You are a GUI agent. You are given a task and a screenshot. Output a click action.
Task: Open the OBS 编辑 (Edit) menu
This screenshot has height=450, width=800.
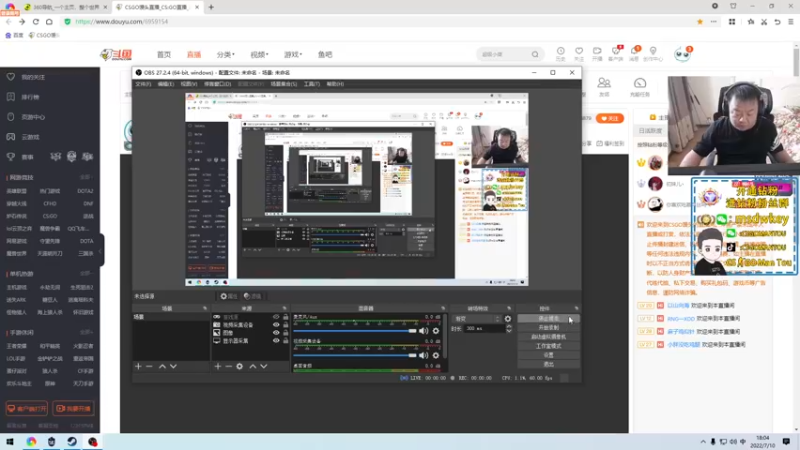(x=166, y=84)
